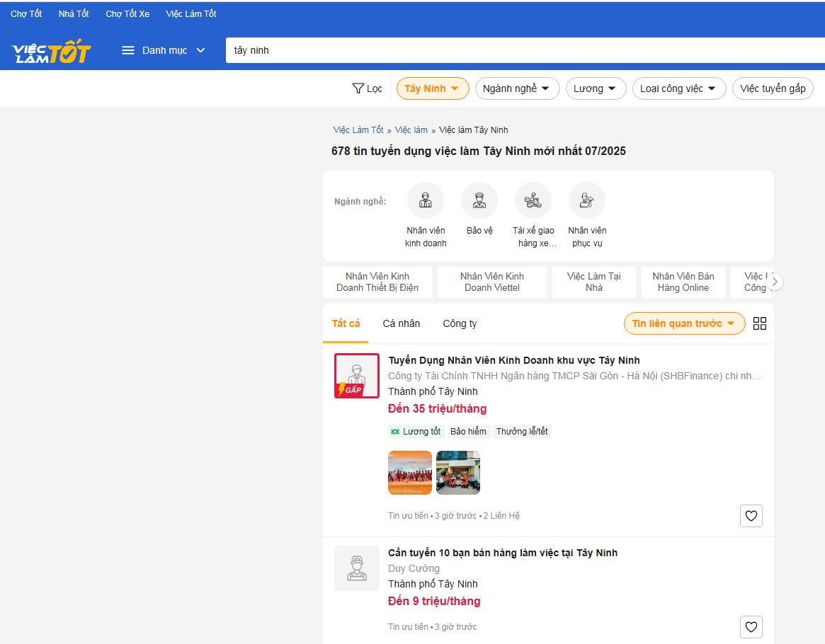The height and width of the screenshot is (644, 825).
Task: Open Tuyển Dụng Nhân Viên Kinh Doanh job title
Action: 513,360
